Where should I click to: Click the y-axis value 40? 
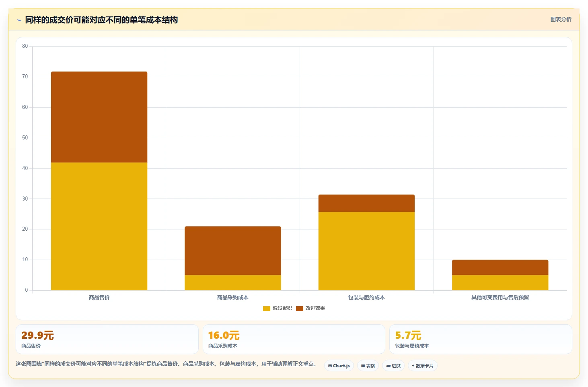(25, 168)
